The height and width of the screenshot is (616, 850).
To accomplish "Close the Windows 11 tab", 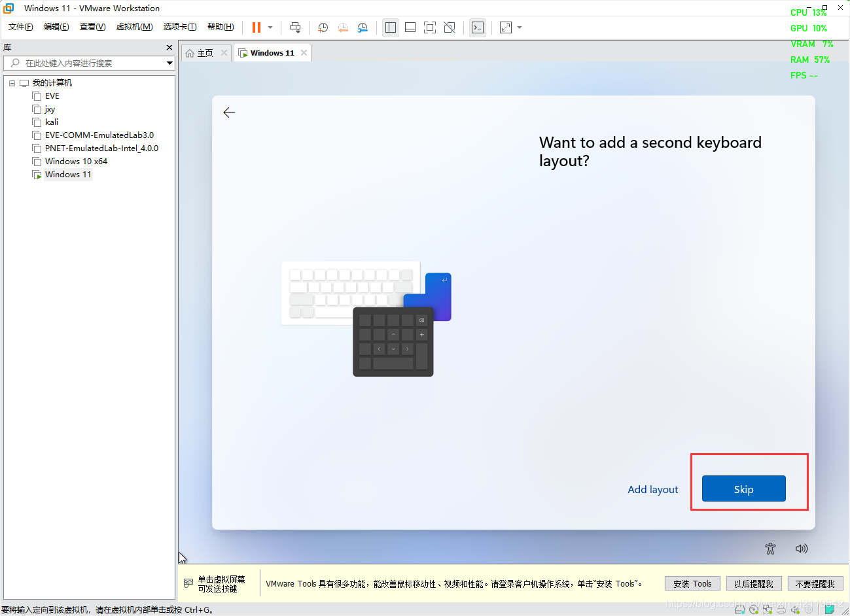I will click(304, 53).
